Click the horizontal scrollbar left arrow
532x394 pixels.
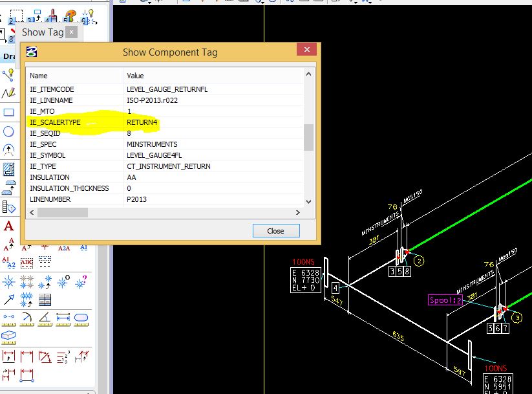[32, 212]
